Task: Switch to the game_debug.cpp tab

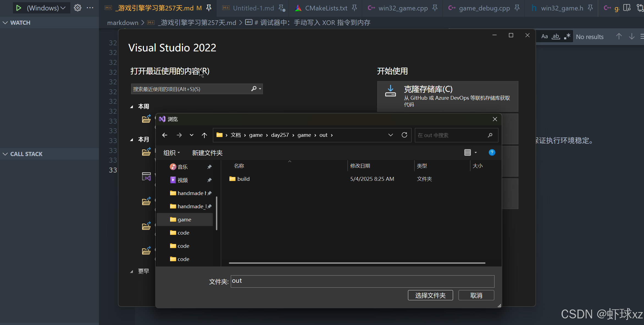Action: [x=484, y=8]
